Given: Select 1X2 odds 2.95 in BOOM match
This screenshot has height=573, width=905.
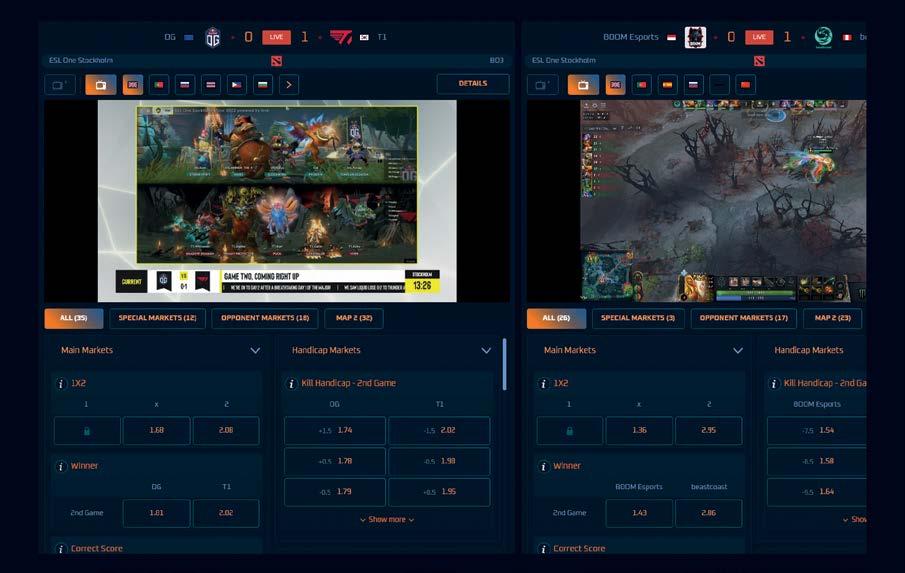Looking at the screenshot, I should pyautogui.click(x=708, y=430).
